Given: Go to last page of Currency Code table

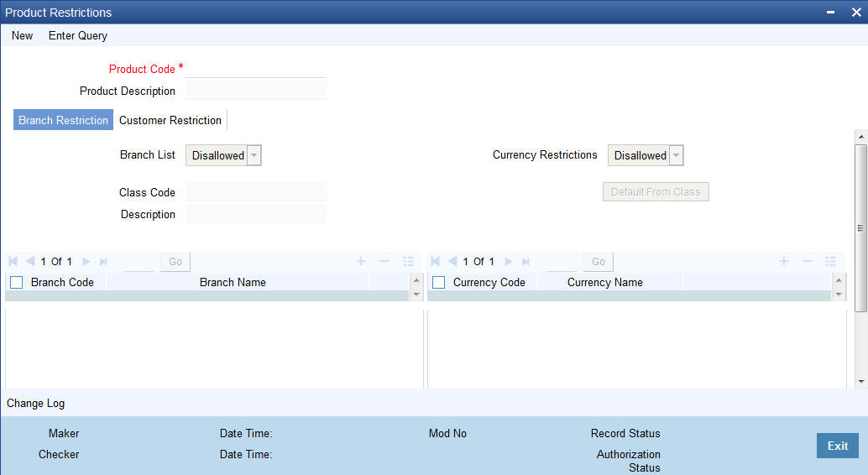Looking at the screenshot, I should tap(526, 261).
